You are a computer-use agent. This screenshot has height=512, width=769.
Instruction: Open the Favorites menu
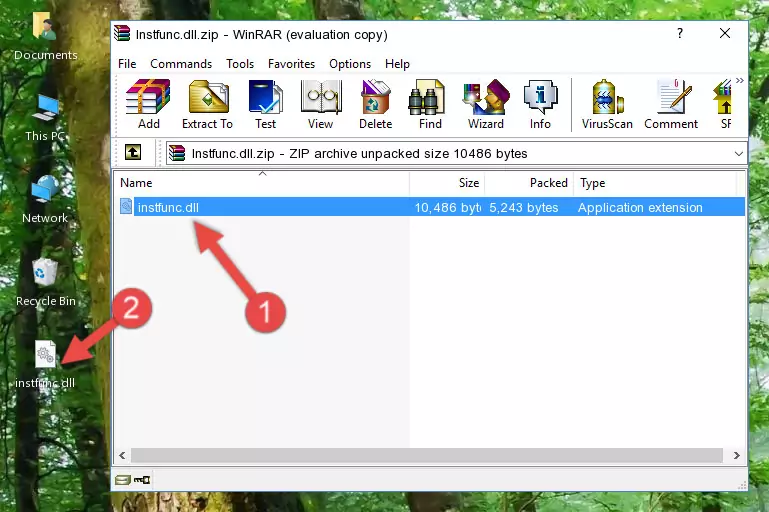click(291, 64)
